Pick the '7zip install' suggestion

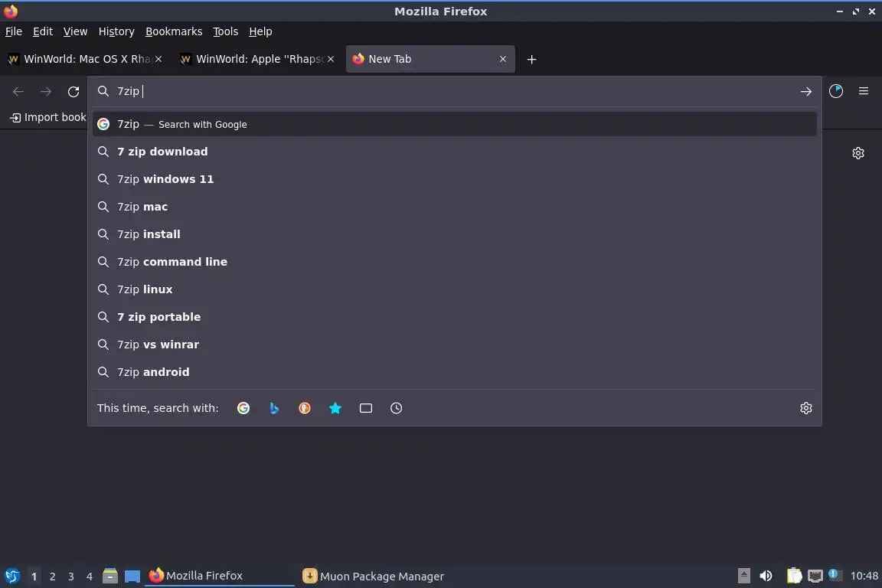[455, 234]
